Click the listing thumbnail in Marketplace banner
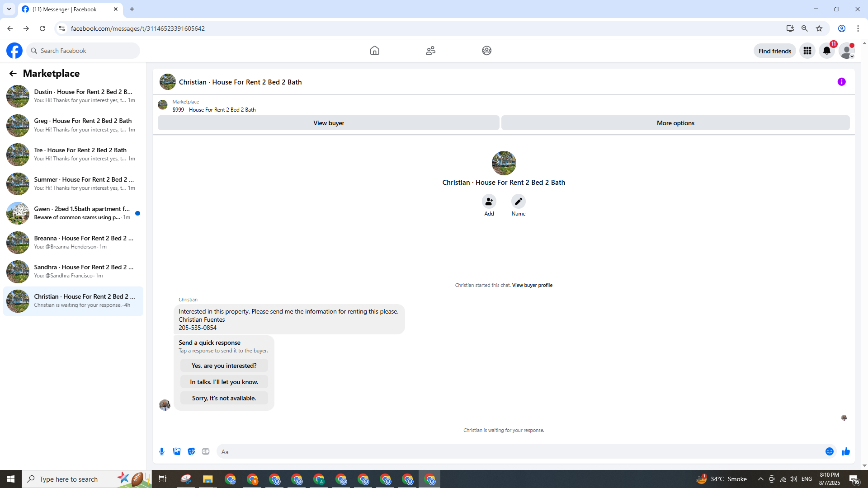The width and height of the screenshot is (868, 488). [x=163, y=105]
